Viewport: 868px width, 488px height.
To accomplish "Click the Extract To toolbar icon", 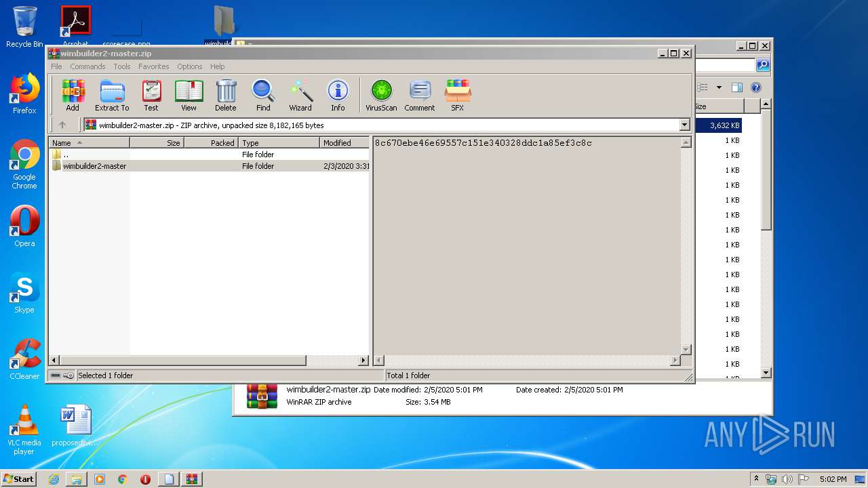I will 112,95.
